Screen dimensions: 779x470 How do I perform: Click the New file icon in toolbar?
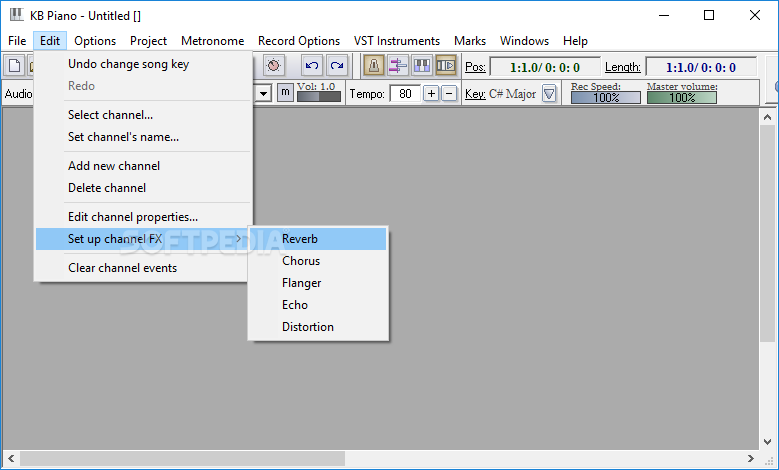(14, 66)
